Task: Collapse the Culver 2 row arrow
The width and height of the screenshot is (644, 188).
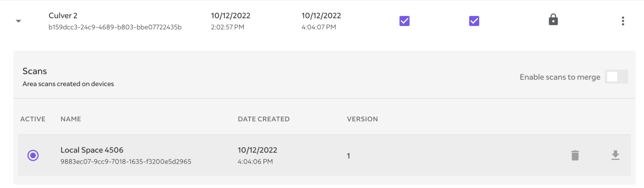Action: pyautogui.click(x=18, y=21)
